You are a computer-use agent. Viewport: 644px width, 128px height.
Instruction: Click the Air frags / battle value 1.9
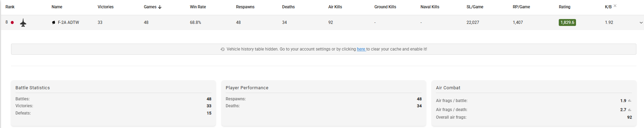[623, 101]
